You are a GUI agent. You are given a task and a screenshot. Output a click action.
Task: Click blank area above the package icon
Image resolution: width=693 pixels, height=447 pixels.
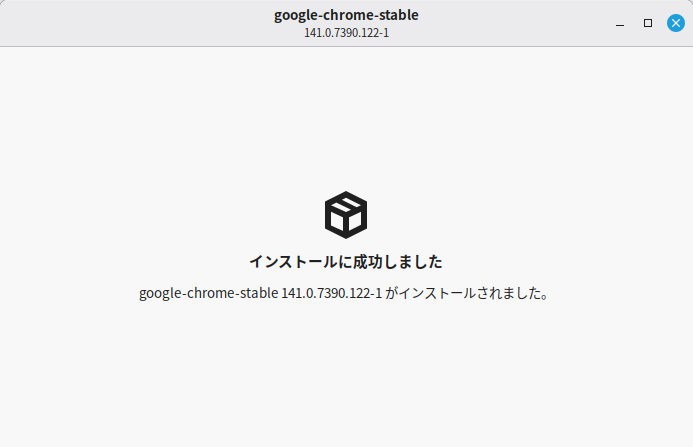(x=346, y=120)
